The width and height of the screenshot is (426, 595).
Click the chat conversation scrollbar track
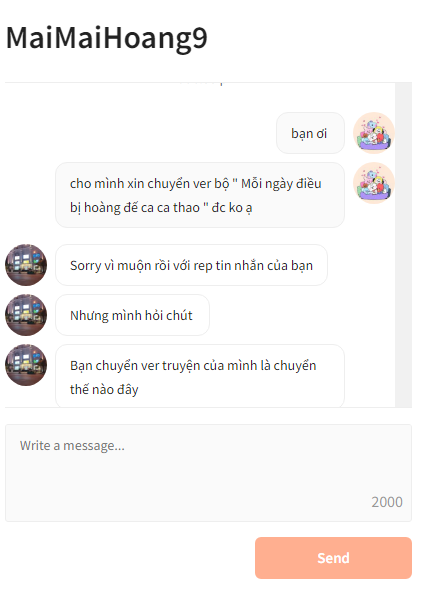[x=403, y=245]
